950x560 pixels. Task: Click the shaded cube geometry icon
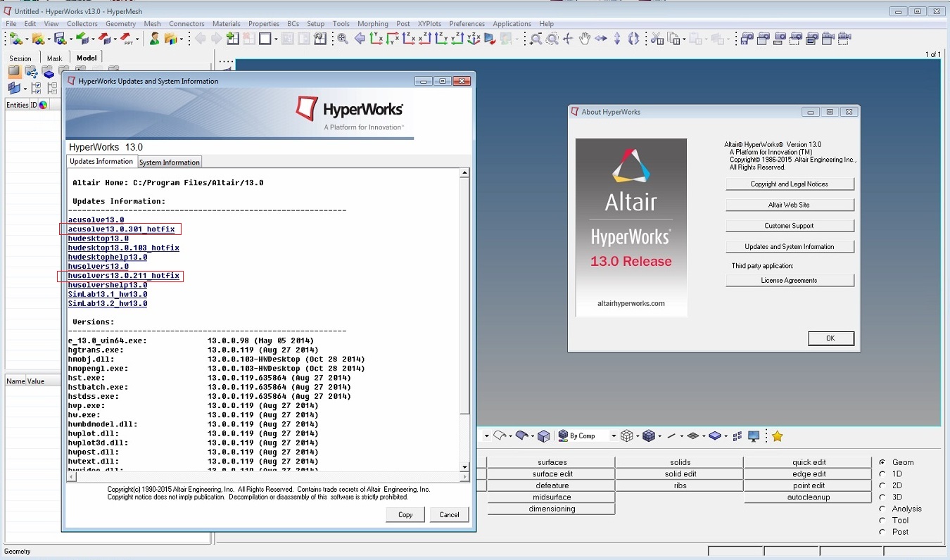click(544, 436)
